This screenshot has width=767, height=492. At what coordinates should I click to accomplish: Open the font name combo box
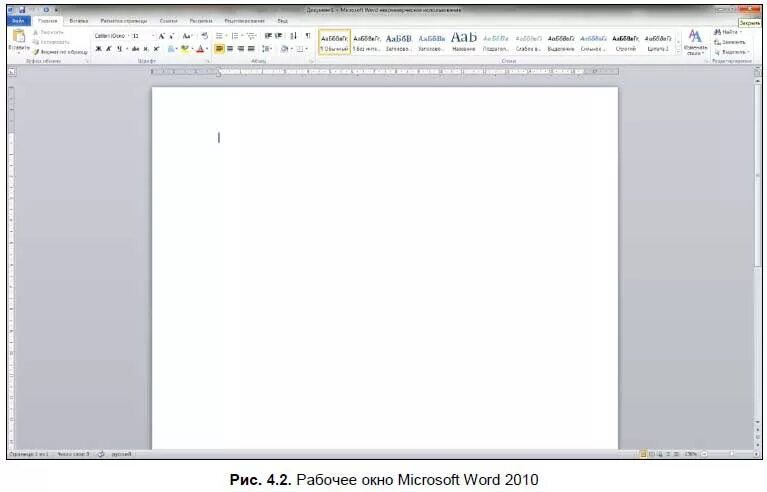point(112,36)
